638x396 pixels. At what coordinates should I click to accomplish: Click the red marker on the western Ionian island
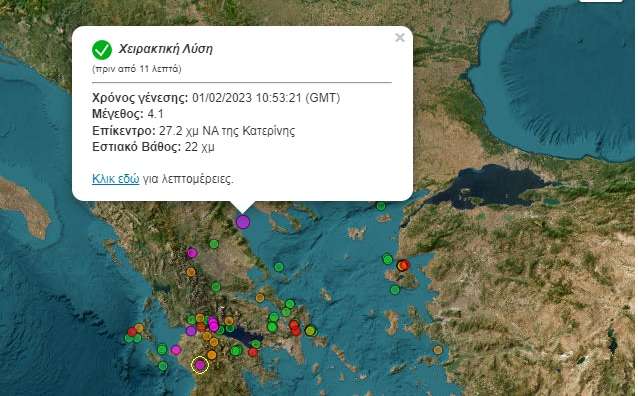(132, 331)
